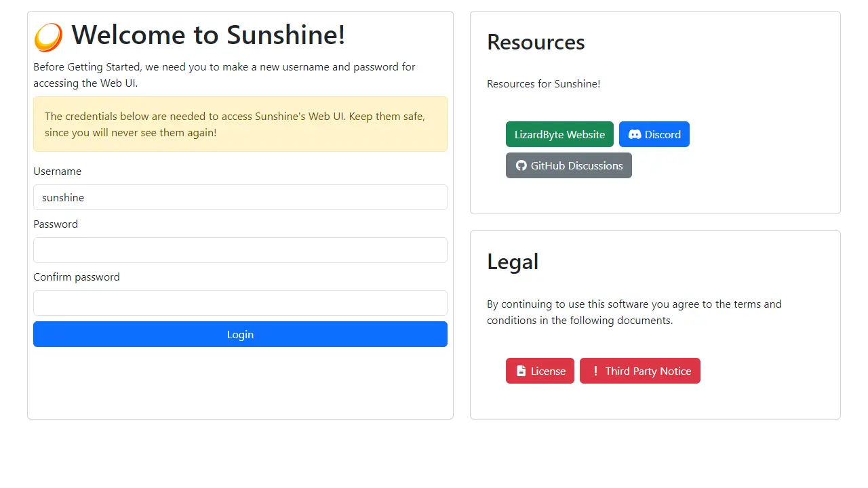Click the 'Welcome to Sunshine!' heading
The height and width of the screenshot is (488, 868).
[208, 35]
